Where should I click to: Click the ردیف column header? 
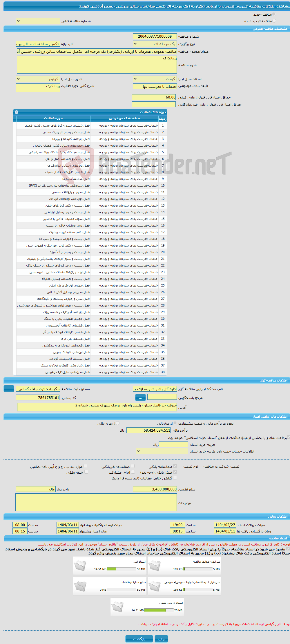[x=163, y=118]
